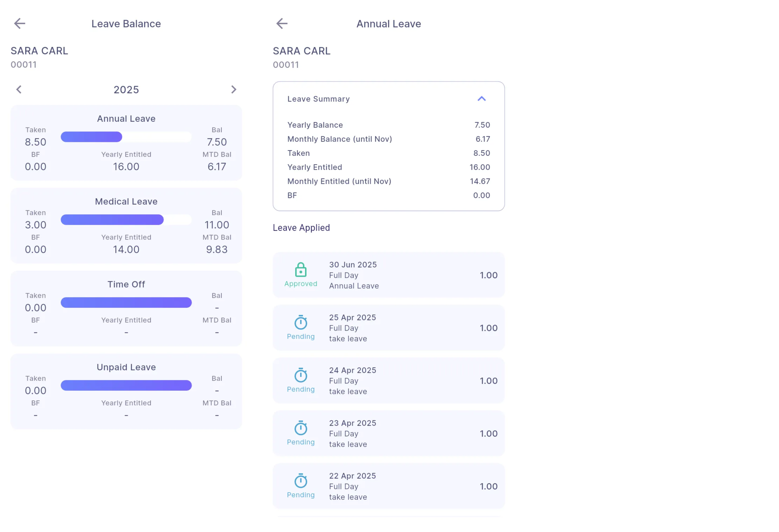
Task: Collapse the Leave Summary panel
Action: (x=481, y=99)
